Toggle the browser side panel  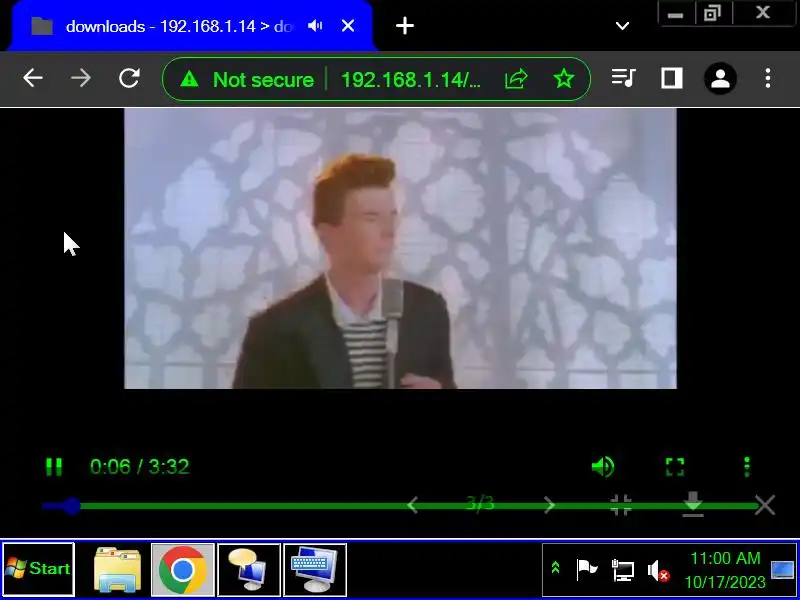[671, 78]
